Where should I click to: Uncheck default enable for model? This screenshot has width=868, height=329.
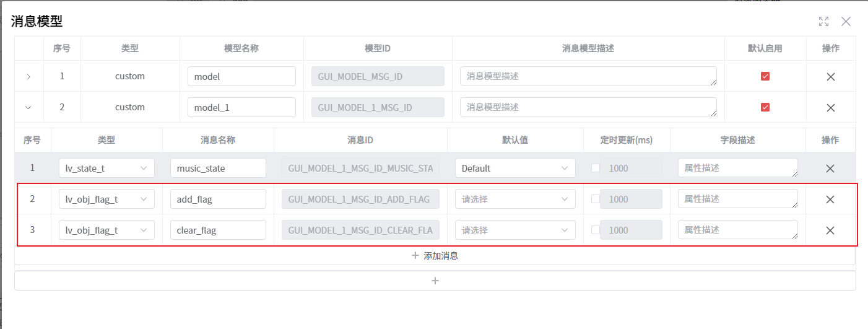[x=765, y=76]
